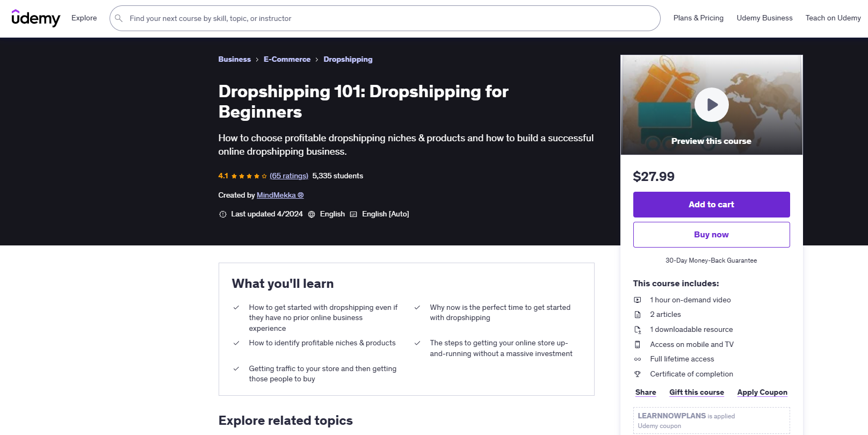Click 'Full lifetime access' text
Screen dimensions: 868x435
pos(682,359)
